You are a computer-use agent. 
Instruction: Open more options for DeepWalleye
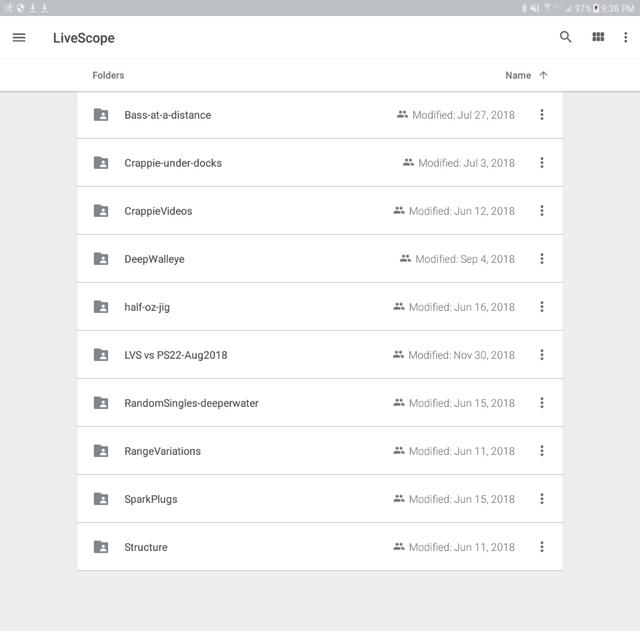point(542,259)
